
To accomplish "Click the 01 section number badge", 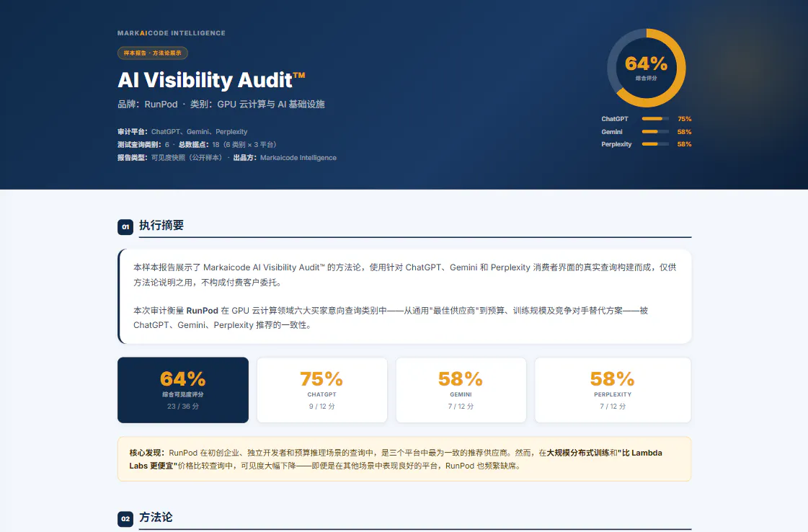I will [125, 227].
